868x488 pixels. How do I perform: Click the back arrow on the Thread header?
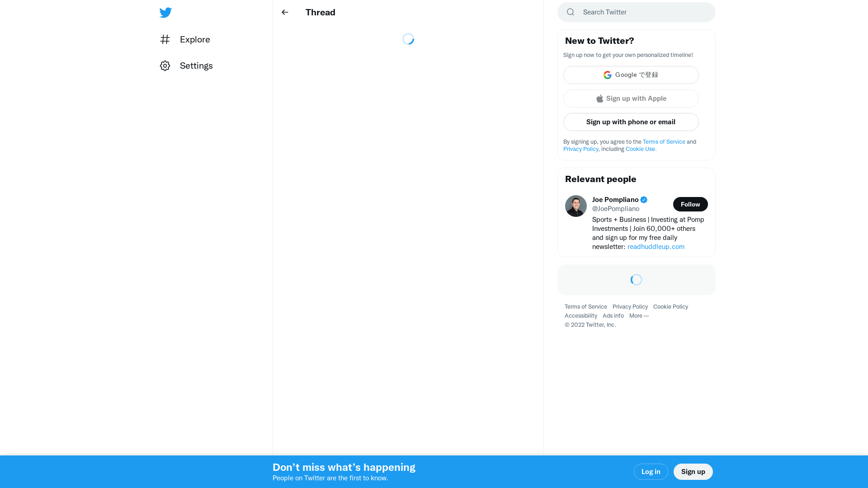click(285, 12)
